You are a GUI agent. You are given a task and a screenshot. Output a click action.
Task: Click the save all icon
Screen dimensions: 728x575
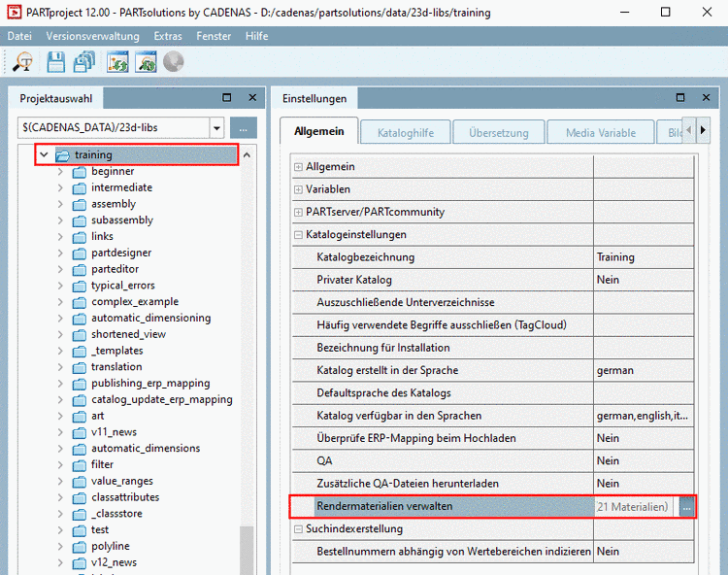point(84,62)
